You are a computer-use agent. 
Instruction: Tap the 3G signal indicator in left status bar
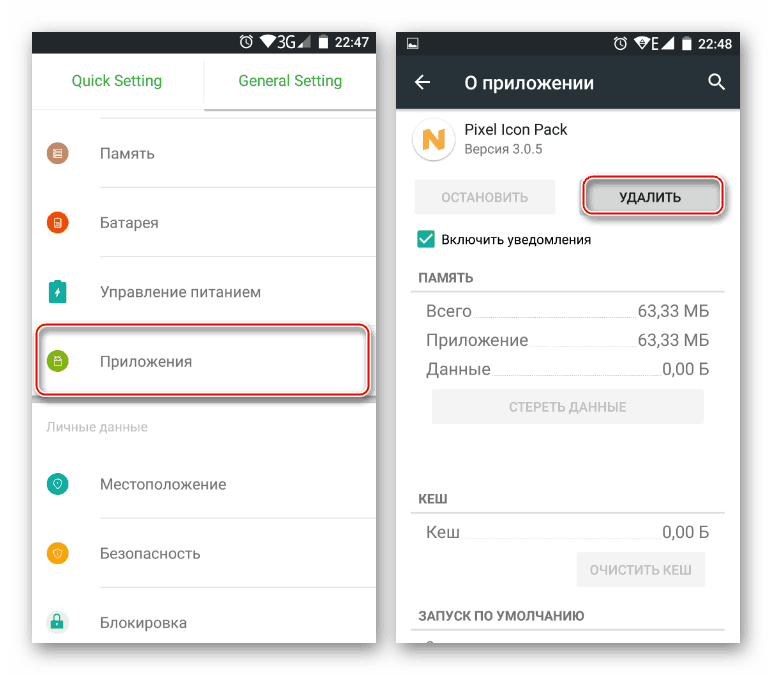(x=294, y=42)
